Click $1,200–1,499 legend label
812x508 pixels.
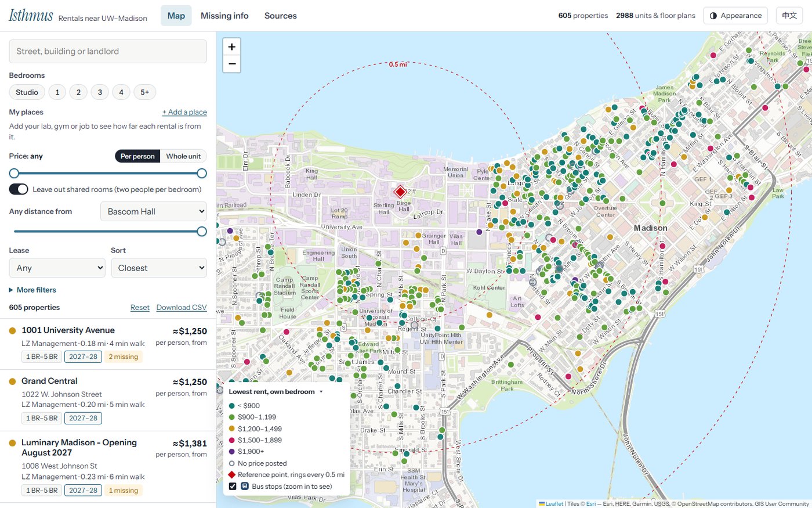[260, 428]
